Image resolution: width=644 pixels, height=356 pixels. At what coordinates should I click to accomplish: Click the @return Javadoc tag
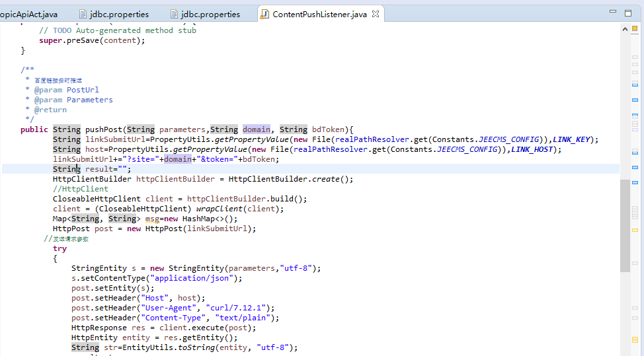click(50, 110)
